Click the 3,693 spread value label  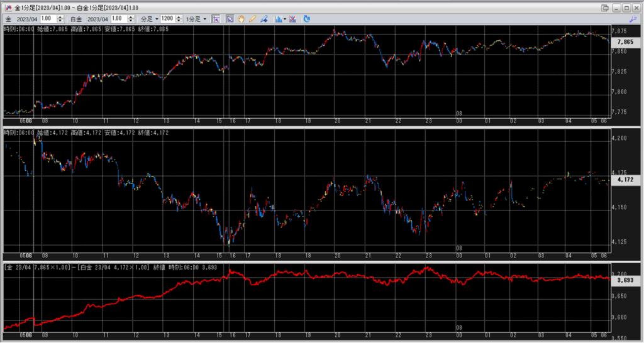click(626, 280)
